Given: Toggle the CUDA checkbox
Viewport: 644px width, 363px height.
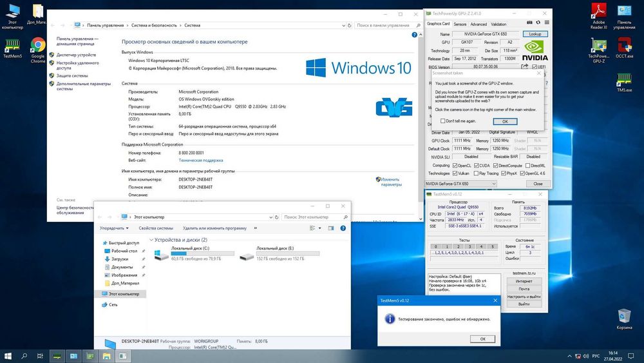Looking at the screenshot, I should click(x=476, y=166).
